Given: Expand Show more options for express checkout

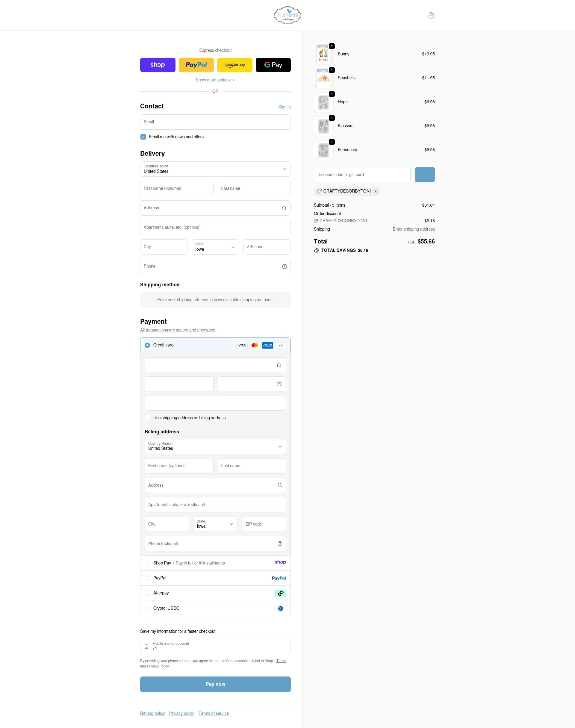Looking at the screenshot, I should click(x=215, y=80).
